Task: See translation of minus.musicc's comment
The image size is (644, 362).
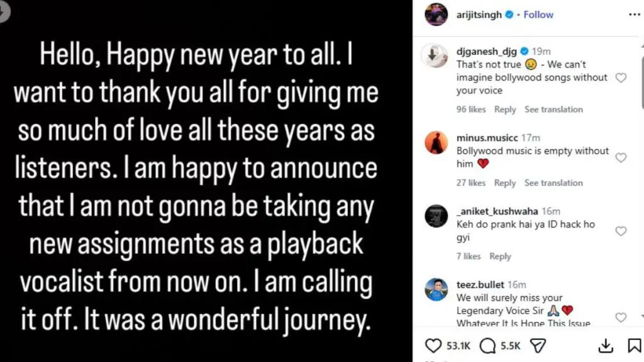Action: [553, 183]
